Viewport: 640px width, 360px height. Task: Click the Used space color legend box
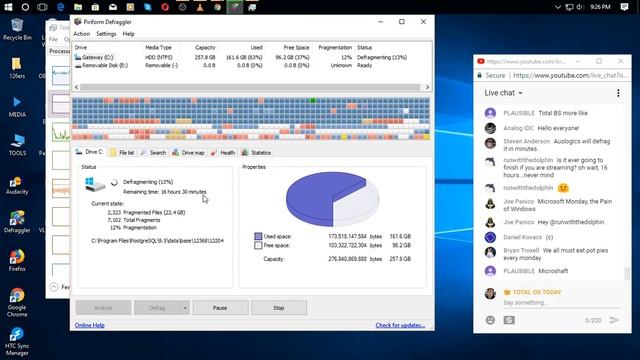(258, 236)
